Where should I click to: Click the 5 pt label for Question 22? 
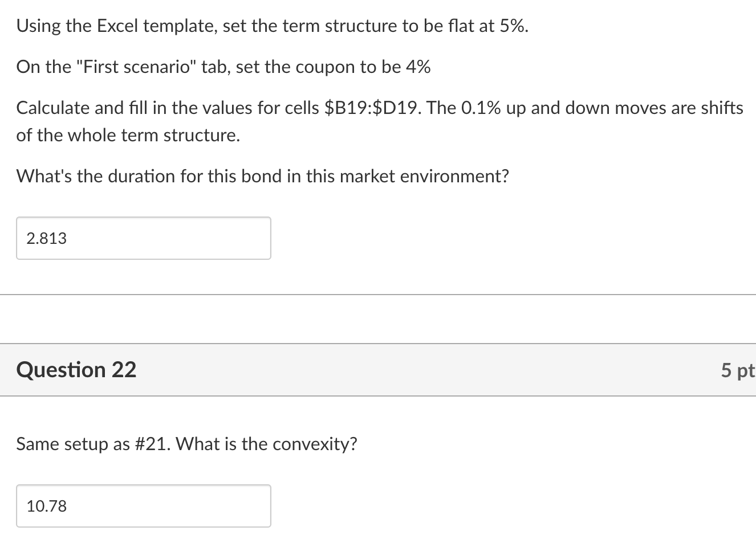(737, 370)
